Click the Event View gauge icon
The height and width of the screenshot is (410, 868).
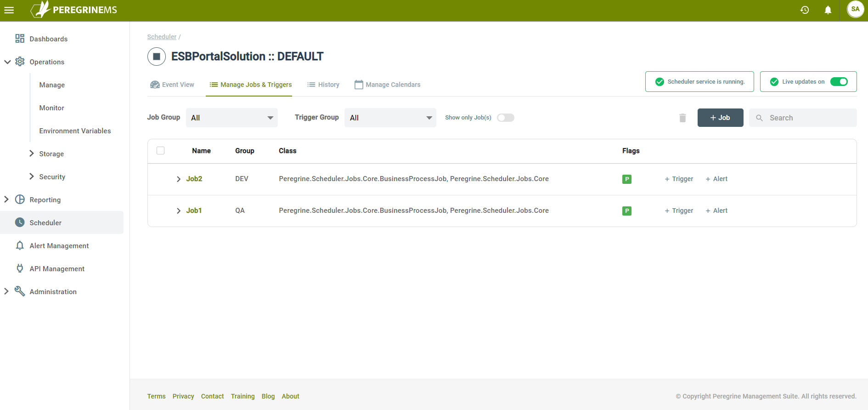pyautogui.click(x=155, y=85)
